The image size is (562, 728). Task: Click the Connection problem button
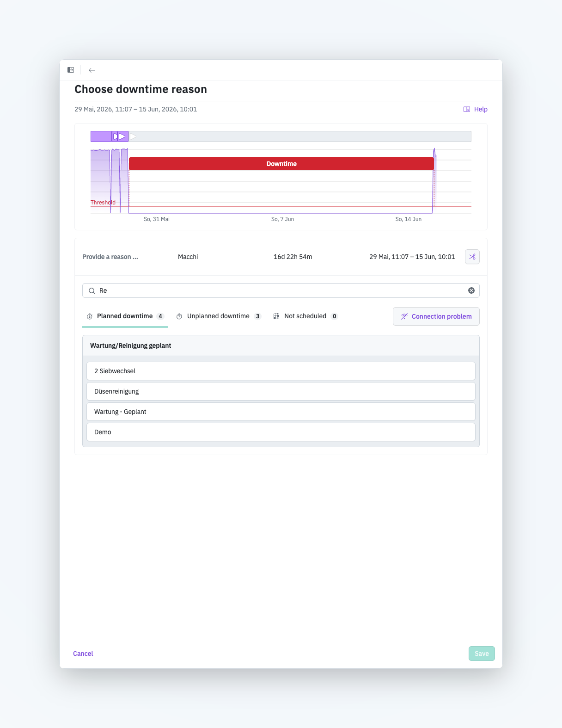pyautogui.click(x=436, y=316)
